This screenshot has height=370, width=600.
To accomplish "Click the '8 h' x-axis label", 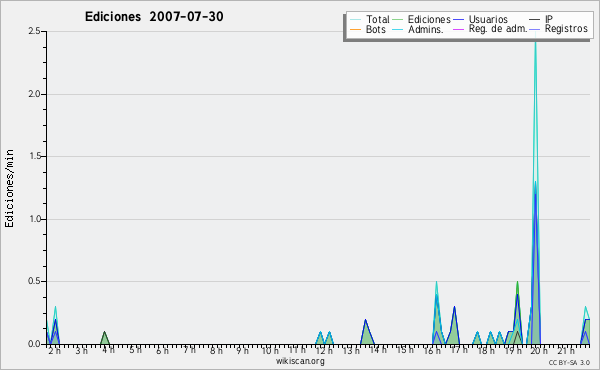I will (x=216, y=350).
